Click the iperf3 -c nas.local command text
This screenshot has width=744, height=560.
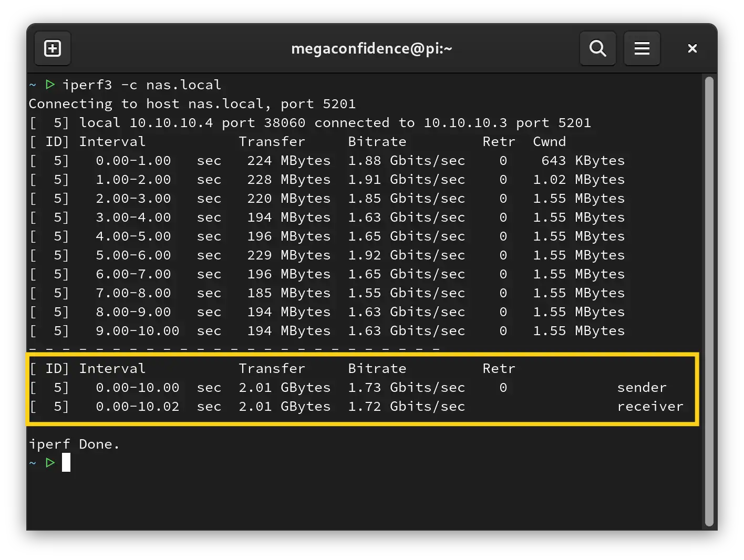point(142,84)
